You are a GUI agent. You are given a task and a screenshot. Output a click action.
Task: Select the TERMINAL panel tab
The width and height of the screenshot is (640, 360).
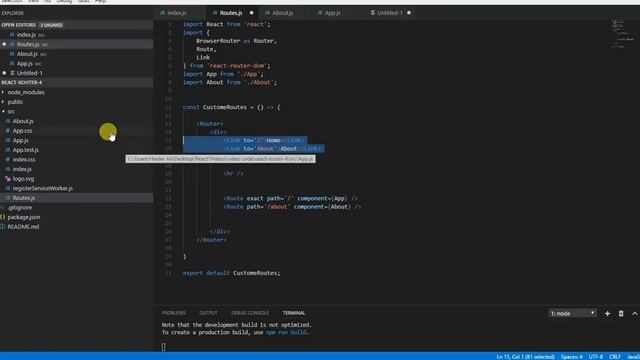tap(294, 313)
